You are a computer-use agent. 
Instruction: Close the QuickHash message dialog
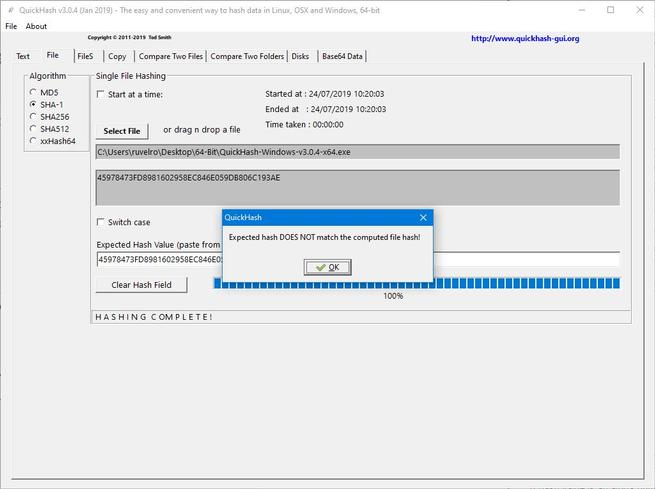tap(423, 218)
